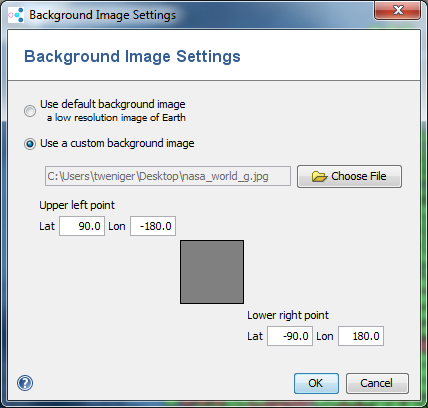Dismiss dialog using the Cancel button

point(377,383)
